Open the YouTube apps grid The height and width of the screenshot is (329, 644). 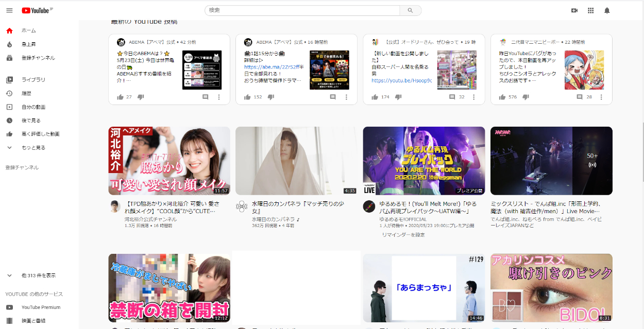point(590,10)
